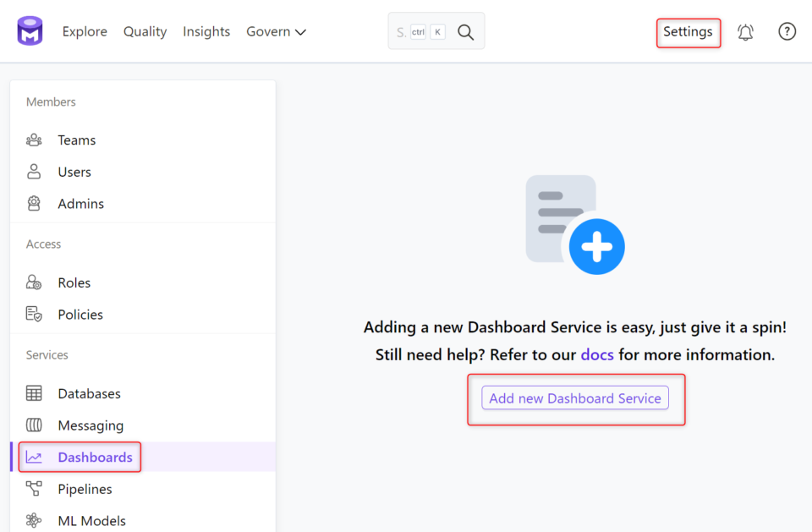Open the docs link for more information
Image resolution: width=812 pixels, height=532 pixels.
coord(597,354)
